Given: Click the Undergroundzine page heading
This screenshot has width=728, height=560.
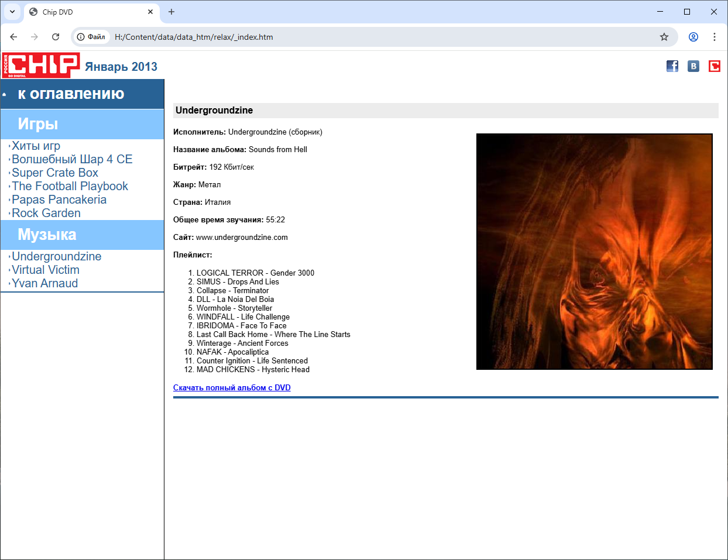Looking at the screenshot, I should click(214, 110).
